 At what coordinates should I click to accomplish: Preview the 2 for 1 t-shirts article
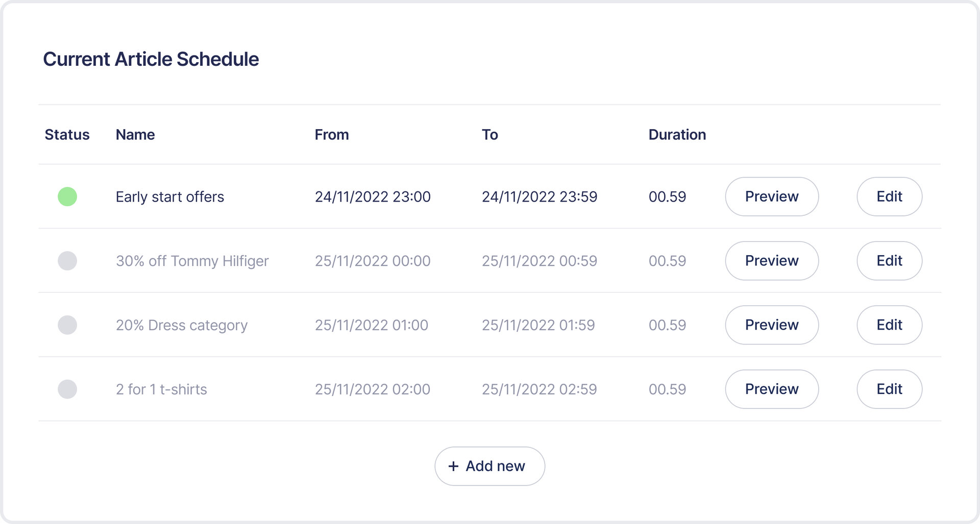[x=771, y=389]
